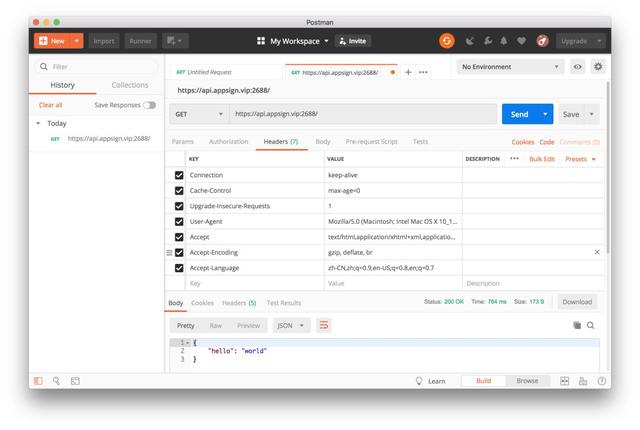Uncheck the Accept header checkbox
The height and width of the screenshot is (430, 640).
click(179, 237)
